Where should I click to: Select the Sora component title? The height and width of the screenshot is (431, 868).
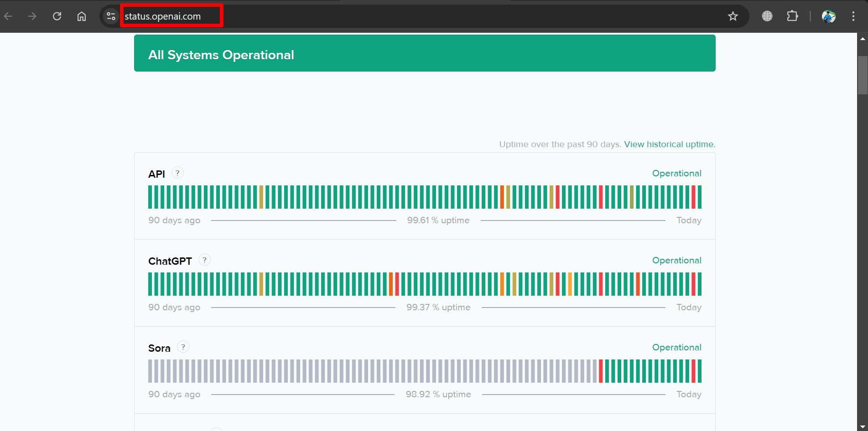[159, 348]
